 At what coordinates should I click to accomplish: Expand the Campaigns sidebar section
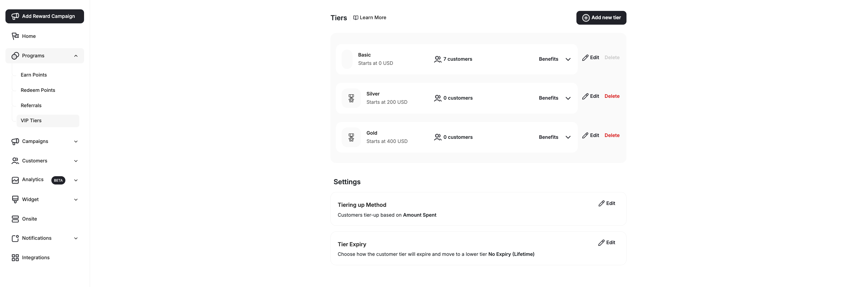click(x=76, y=142)
